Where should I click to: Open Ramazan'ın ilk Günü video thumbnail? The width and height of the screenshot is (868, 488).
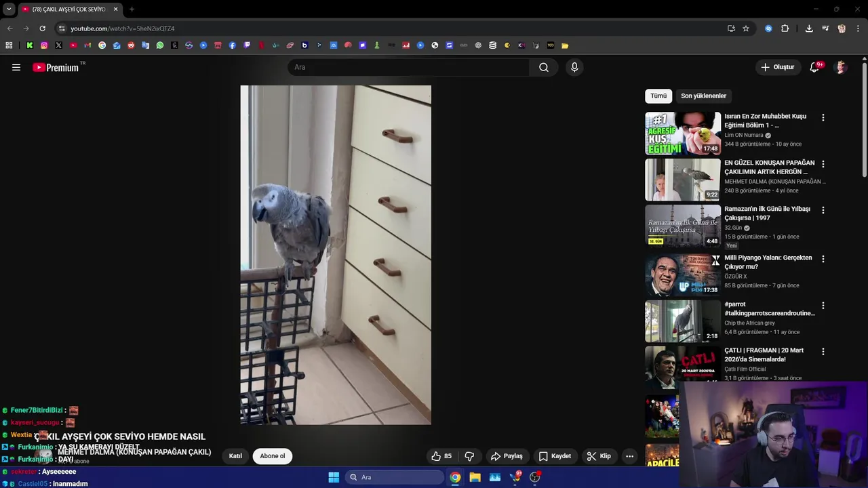pyautogui.click(x=683, y=226)
